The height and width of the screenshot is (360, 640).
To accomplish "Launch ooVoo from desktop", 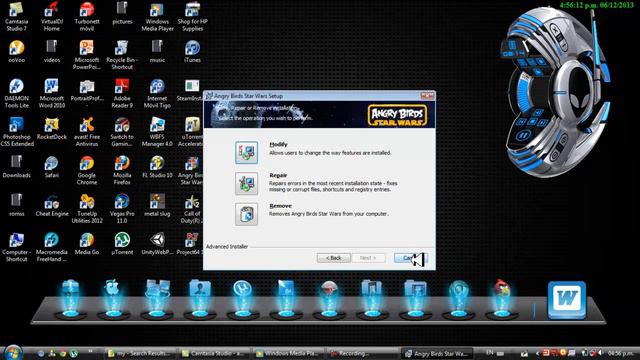I will coord(16,51).
